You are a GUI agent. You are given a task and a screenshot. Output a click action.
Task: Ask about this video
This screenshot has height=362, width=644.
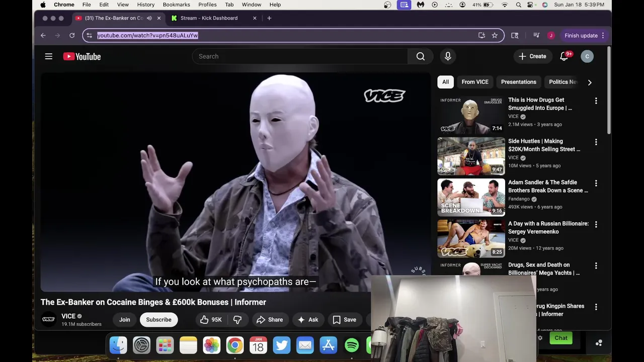307,320
